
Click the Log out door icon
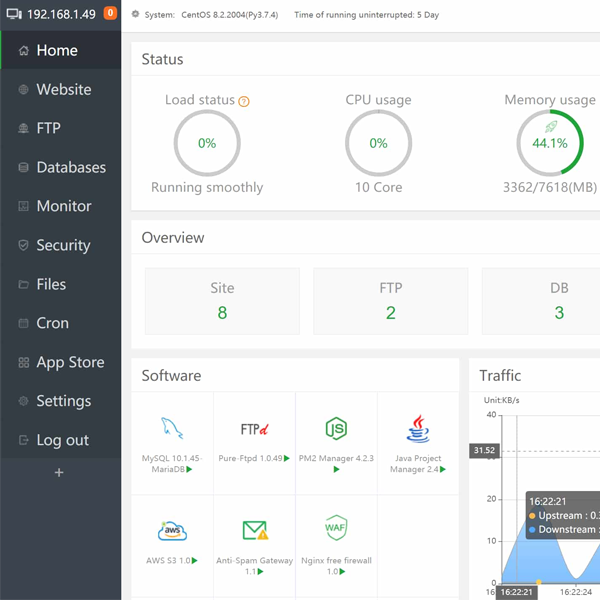(x=23, y=440)
